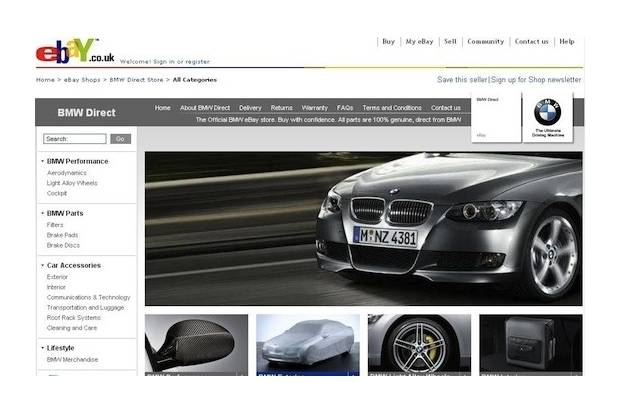Screen dimensions: 620x413
Task: Open the Community link
Action: click(486, 42)
